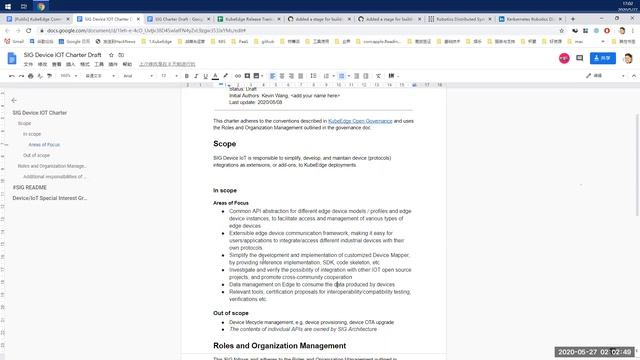
Task: Open the Google account avatar in Docs header
Action: [628, 58]
